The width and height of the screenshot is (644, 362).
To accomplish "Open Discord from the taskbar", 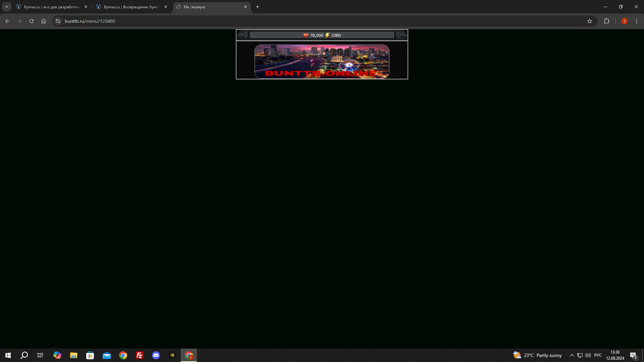I will pos(156,355).
